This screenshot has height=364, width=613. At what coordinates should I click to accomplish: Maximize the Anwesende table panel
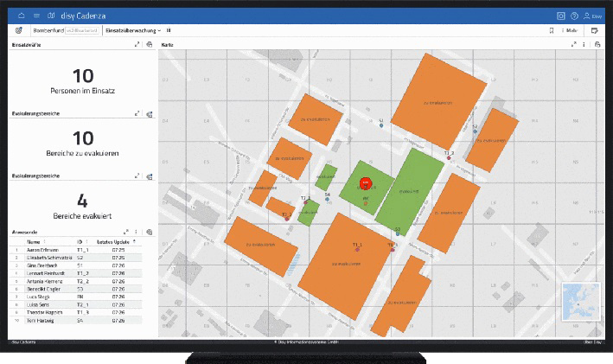(126, 232)
